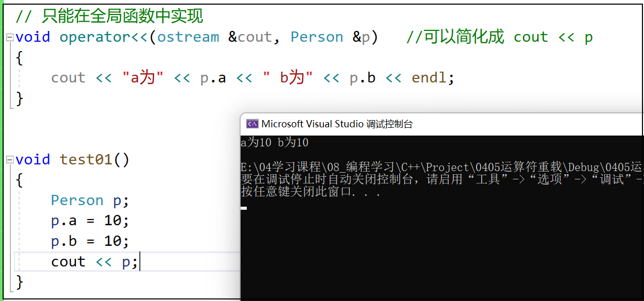Collapse the operator<< function block

click(x=9, y=37)
